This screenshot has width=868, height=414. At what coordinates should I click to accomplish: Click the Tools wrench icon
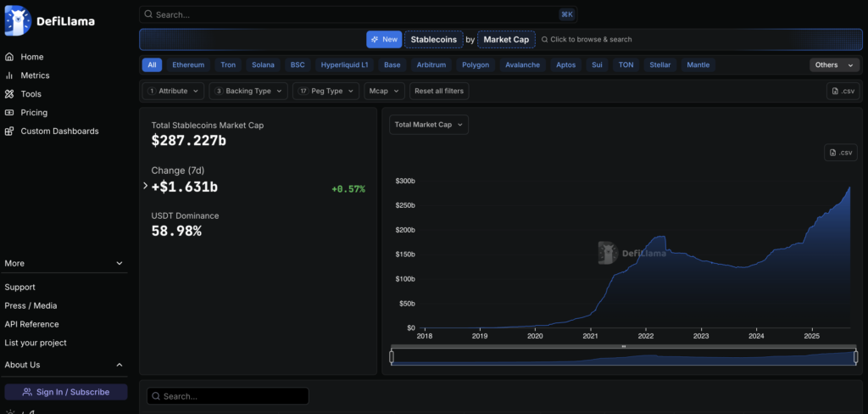(8, 94)
